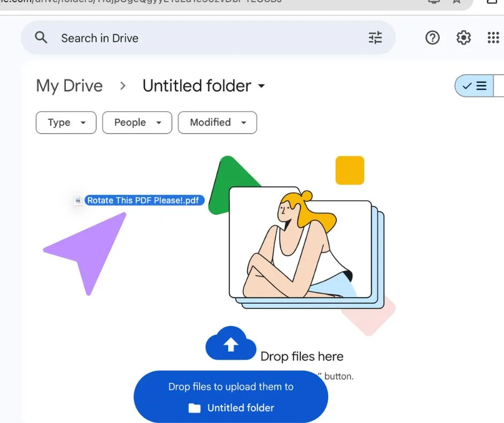The width and height of the screenshot is (504, 423).
Task: Click the checkmark on the view switcher
Action: pos(467,85)
